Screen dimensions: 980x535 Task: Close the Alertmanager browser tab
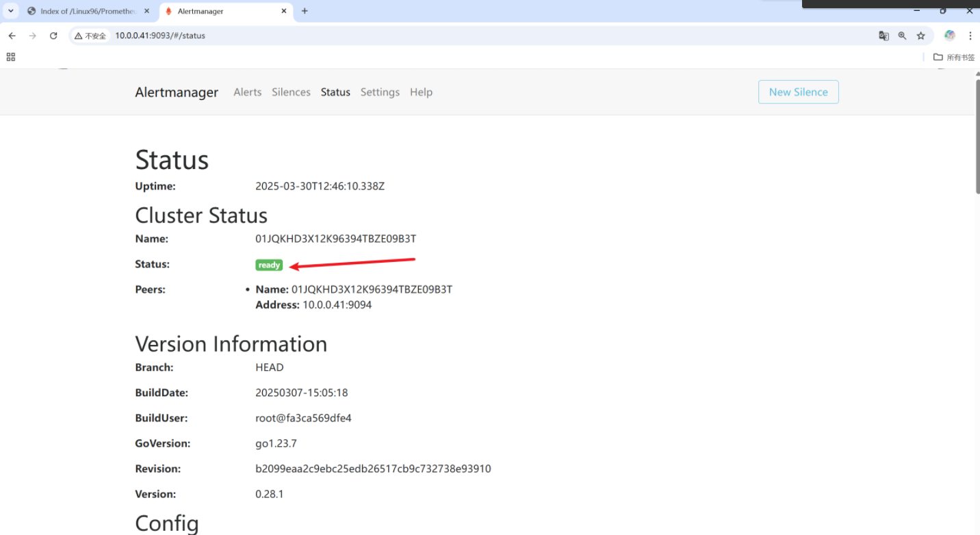tap(284, 11)
